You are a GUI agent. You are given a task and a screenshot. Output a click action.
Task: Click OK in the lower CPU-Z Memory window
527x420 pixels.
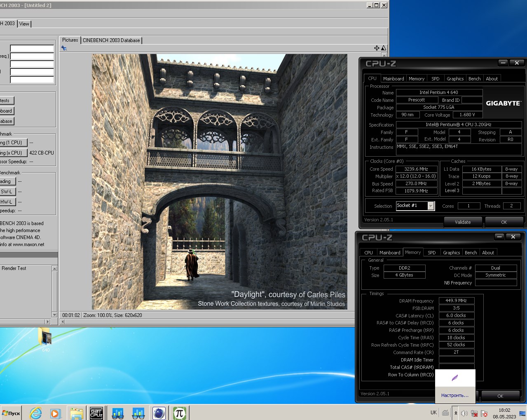(500, 396)
